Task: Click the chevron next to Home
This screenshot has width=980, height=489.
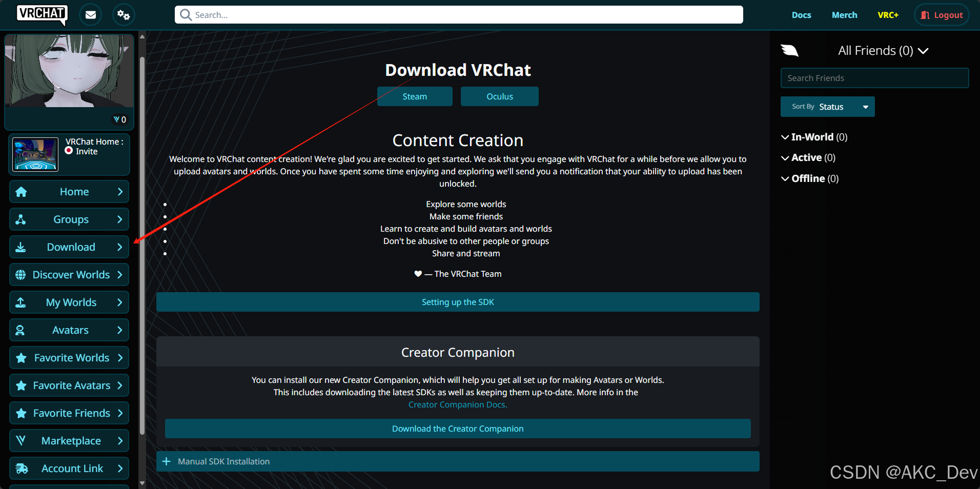Action: [x=120, y=192]
